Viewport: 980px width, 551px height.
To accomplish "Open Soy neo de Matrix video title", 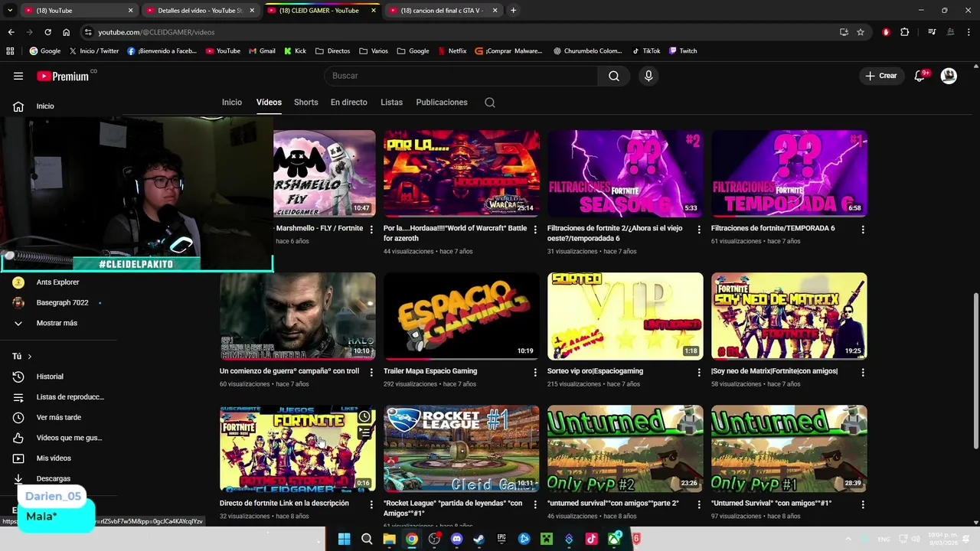I will click(774, 371).
